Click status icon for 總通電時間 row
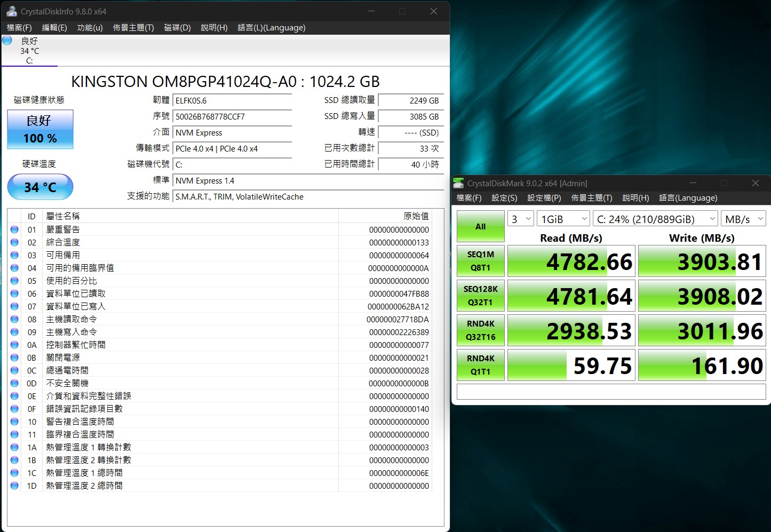The image size is (771, 532). (14, 370)
